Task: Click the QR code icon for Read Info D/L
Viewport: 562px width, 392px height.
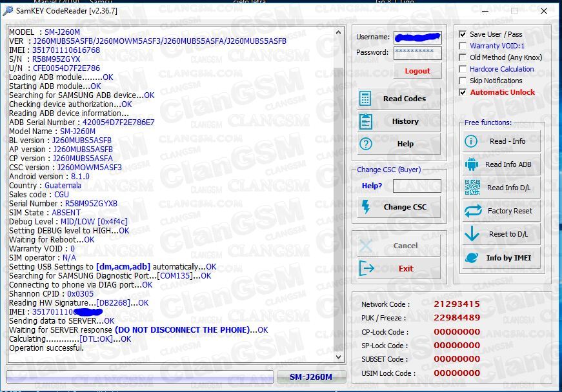Action: point(472,188)
